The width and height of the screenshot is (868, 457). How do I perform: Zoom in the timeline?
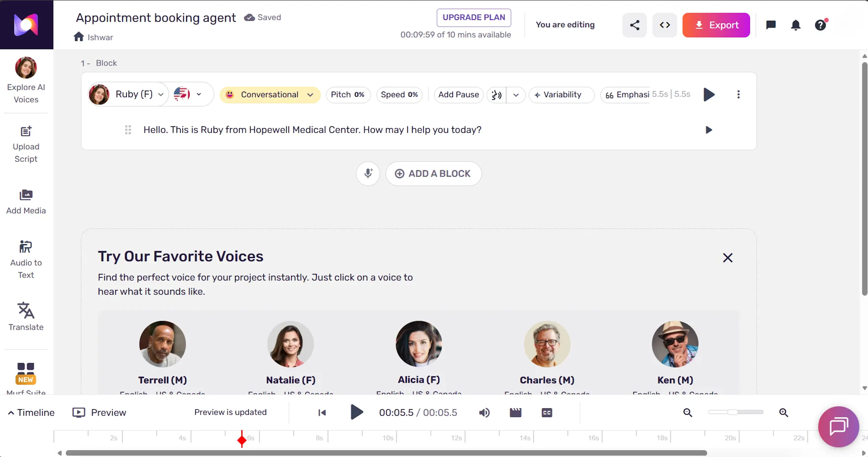coord(784,412)
